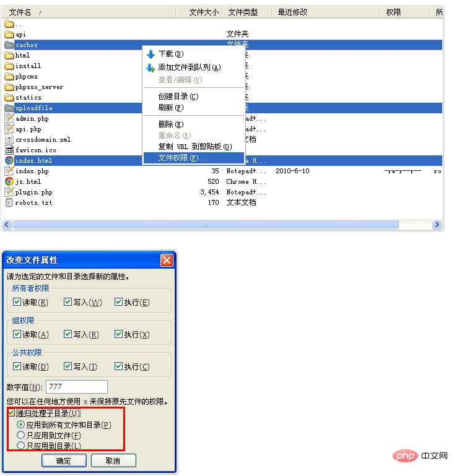Click the add-to-queue arrow icon in context menu

[x=151, y=67]
